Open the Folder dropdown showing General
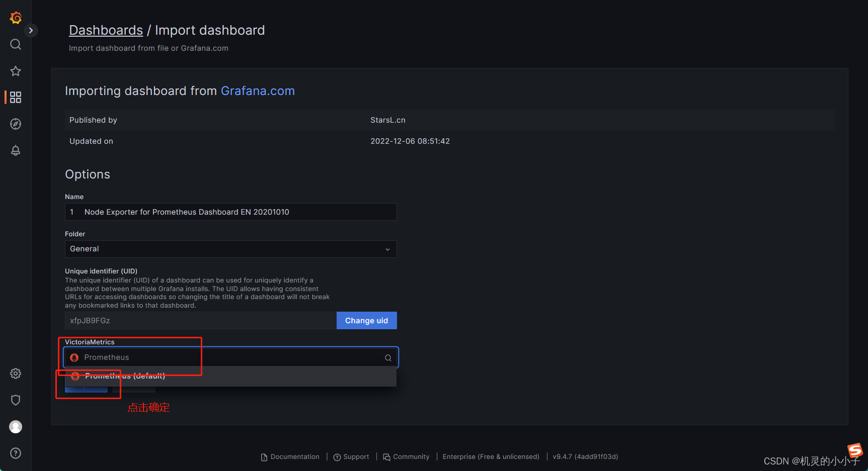Viewport: 868px width, 471px height. 231,249
